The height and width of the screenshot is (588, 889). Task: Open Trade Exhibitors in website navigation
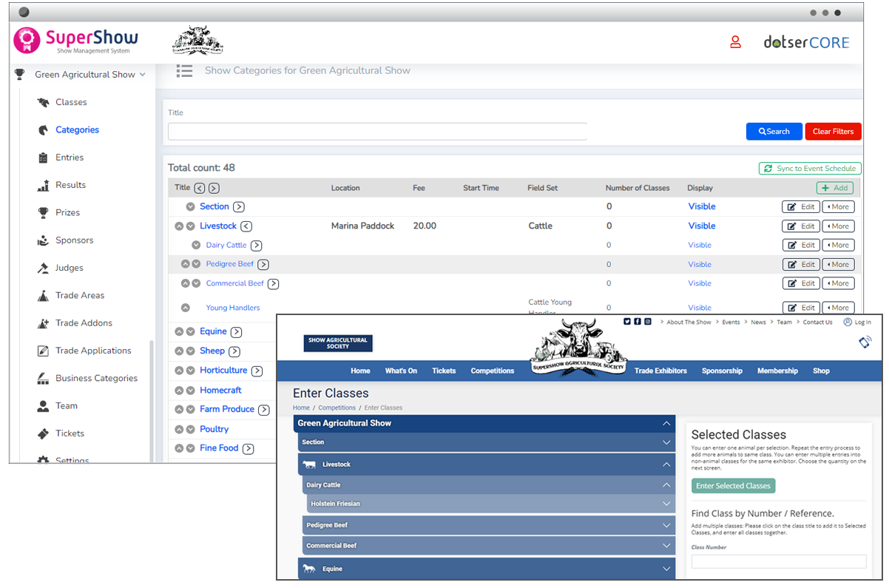pyautogui.click(x=660, y=371)
